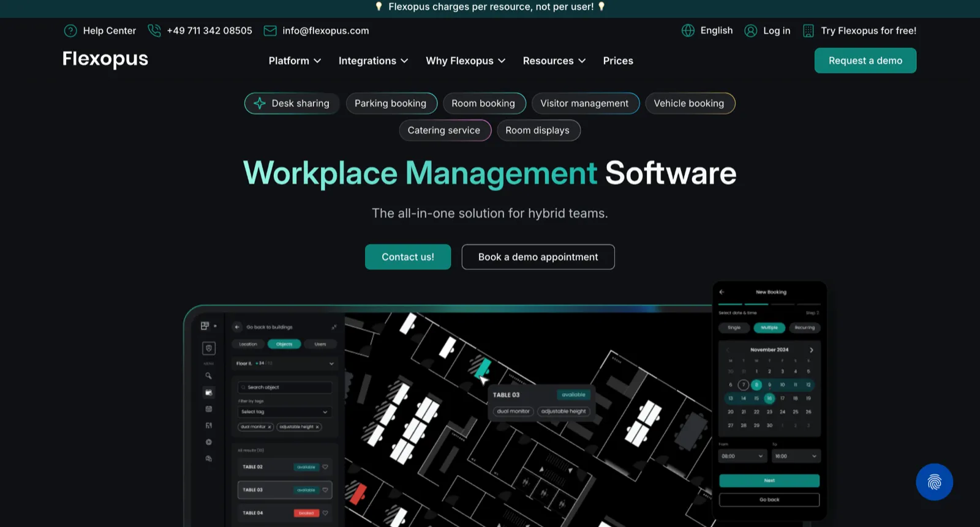Pick November 16 in the calendar

(769, 398)
